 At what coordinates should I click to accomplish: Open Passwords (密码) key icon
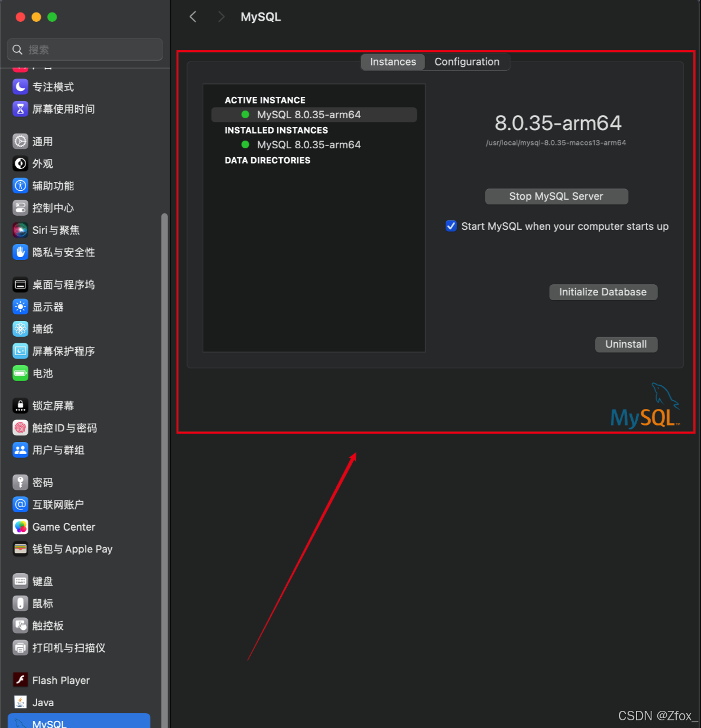[21, 483]
